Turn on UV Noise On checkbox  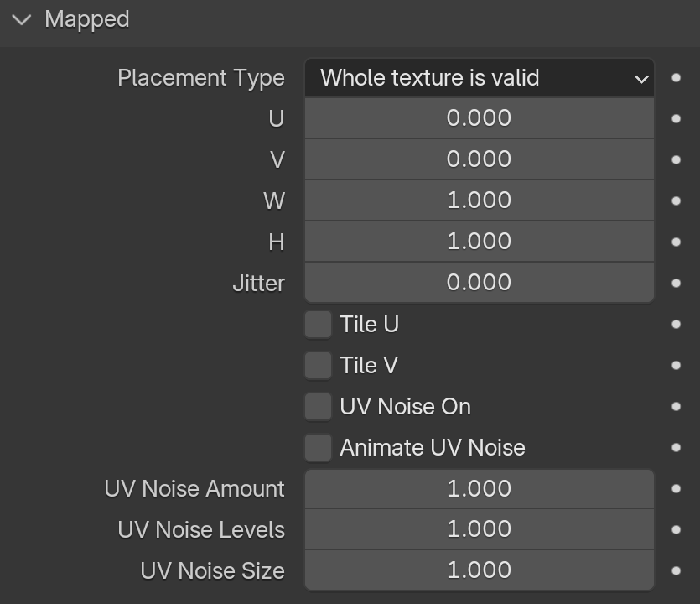319,407
